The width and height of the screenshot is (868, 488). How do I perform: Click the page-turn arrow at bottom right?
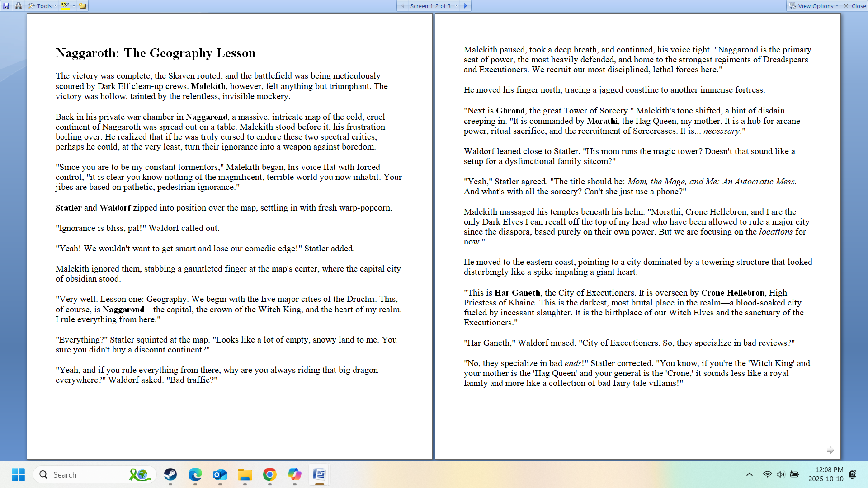coord(830,450)
